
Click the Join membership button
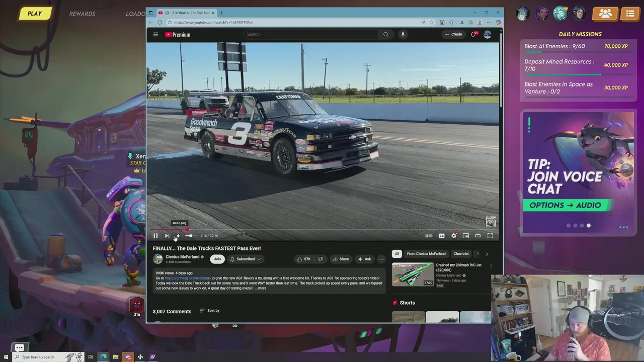point(217,259)
